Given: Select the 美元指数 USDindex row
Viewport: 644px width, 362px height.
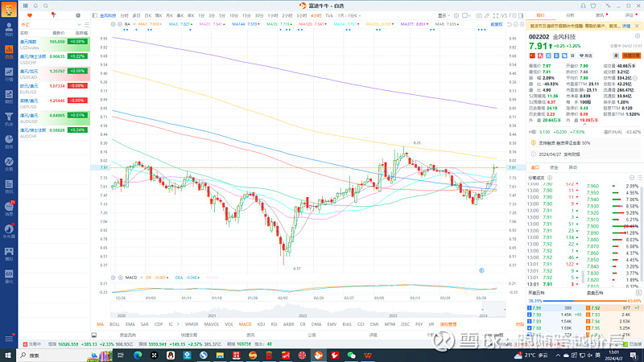Looking at the screenshot, I should pos(54,44).
